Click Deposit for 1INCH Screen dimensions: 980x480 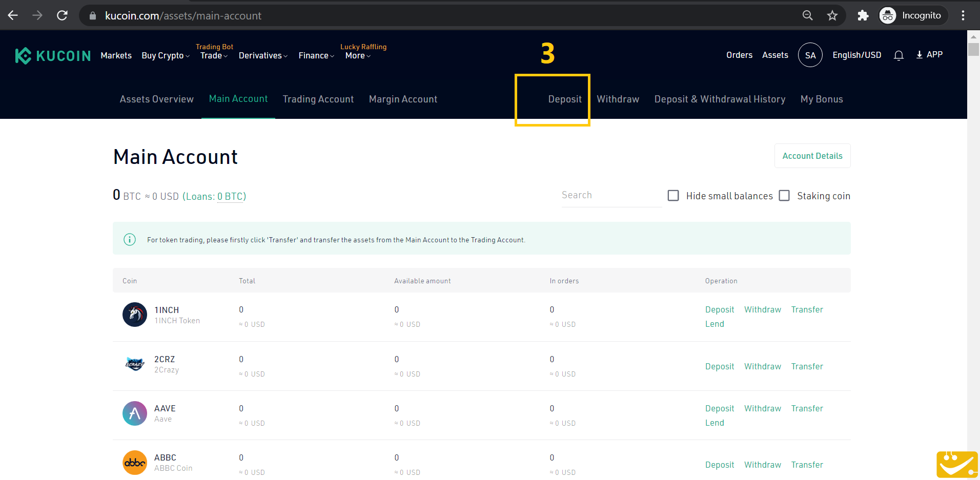[x=720, y=309]
